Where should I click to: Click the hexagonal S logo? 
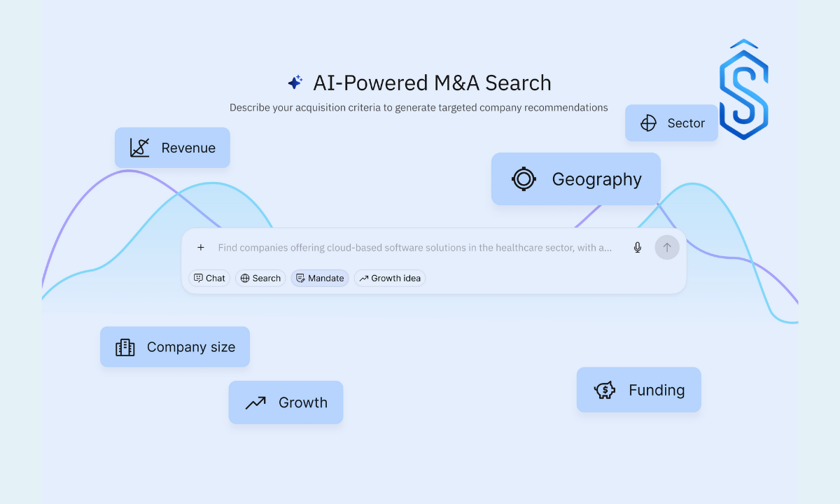[743, 90]
